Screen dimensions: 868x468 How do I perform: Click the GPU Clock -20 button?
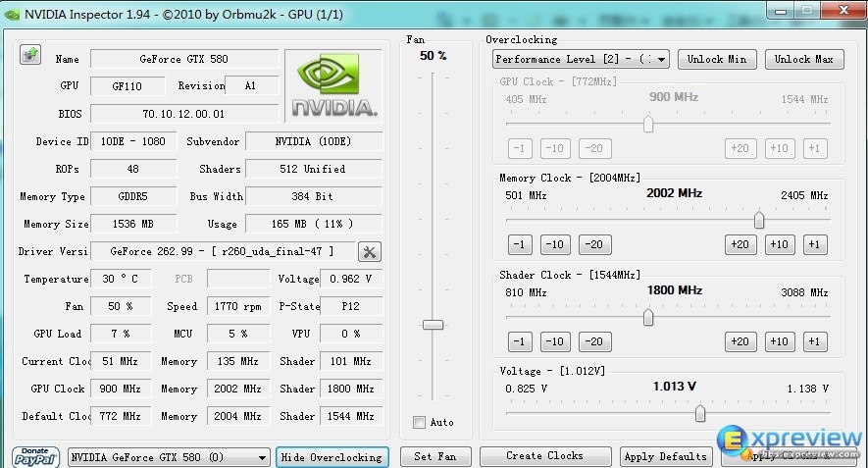(594, 148)
